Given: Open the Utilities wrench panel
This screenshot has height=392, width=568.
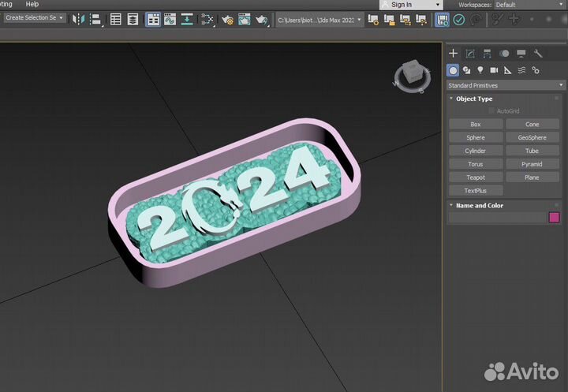Looking at the screenshot, I should tap(538, 54).
